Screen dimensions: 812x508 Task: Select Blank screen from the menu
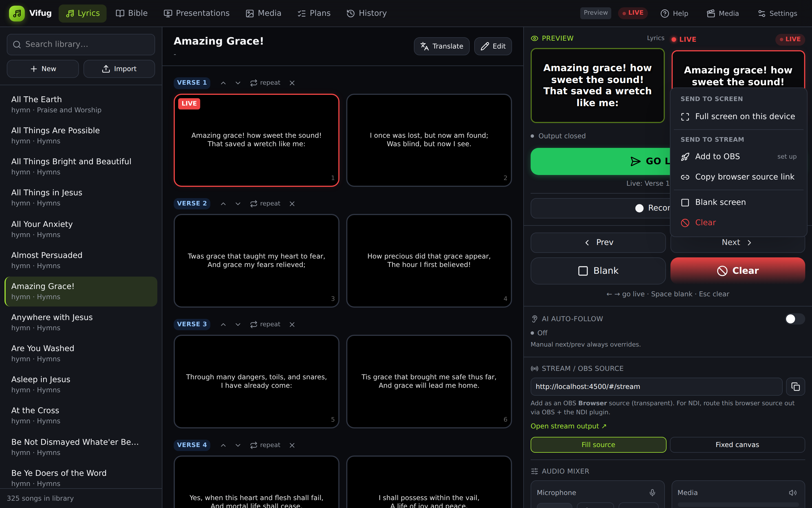[x=738, y=203]
